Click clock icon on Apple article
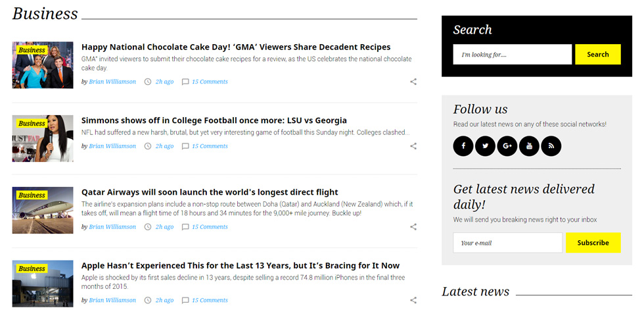 [148, 300]
